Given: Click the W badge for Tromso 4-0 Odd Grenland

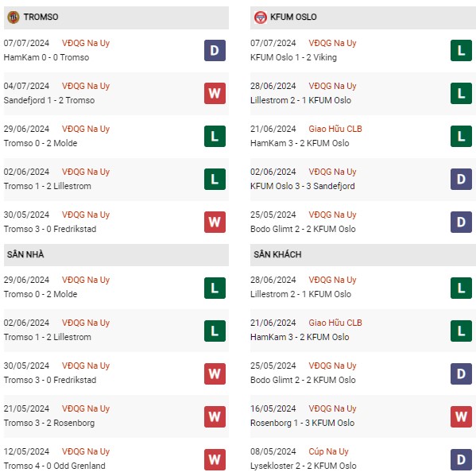Looking at the screenshot, I should coord(215,459).
